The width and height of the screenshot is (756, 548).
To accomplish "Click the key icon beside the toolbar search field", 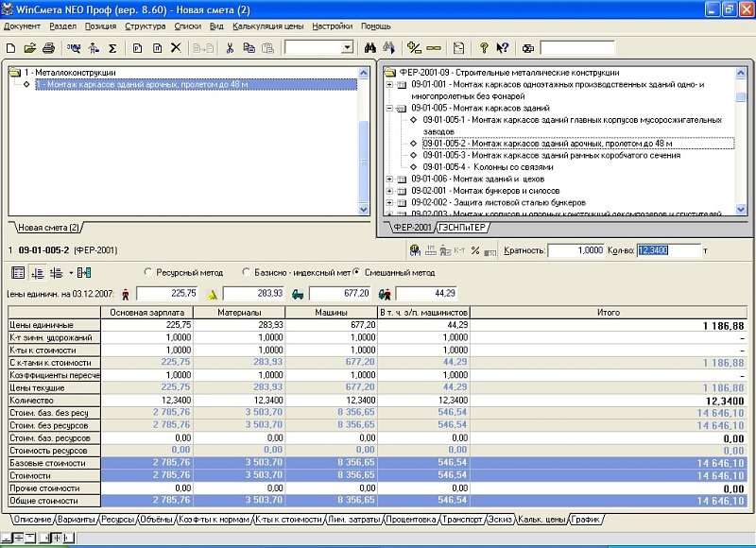I will pos(528,48).
